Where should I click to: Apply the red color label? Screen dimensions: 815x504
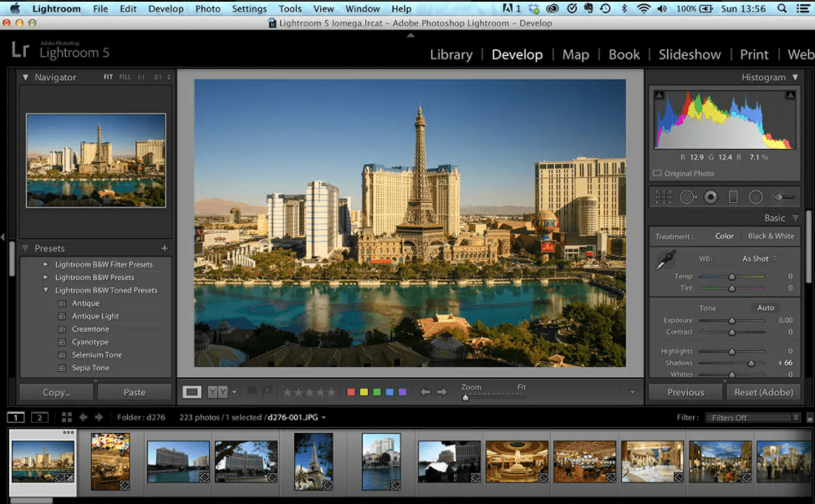[x=351, y=390]
